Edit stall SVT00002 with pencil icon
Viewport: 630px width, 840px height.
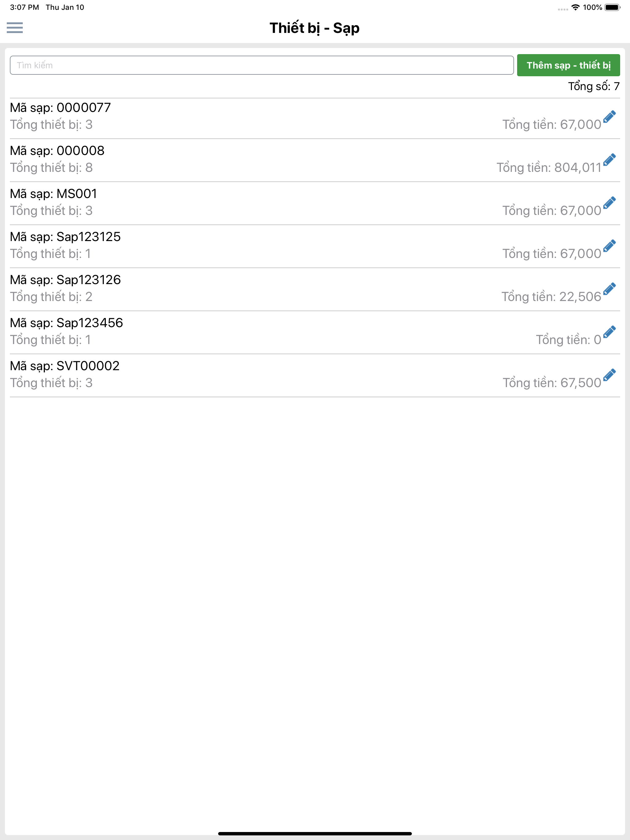[x=609, y=375]
